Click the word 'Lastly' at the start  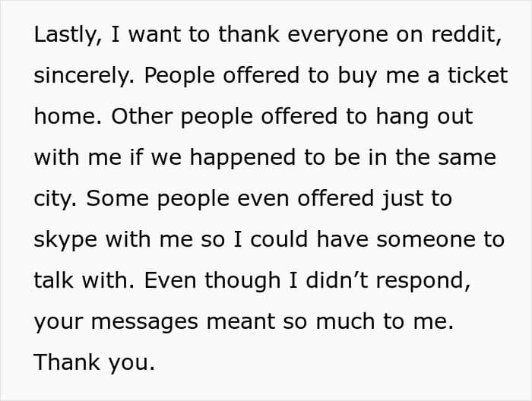[x=65, y=35]
